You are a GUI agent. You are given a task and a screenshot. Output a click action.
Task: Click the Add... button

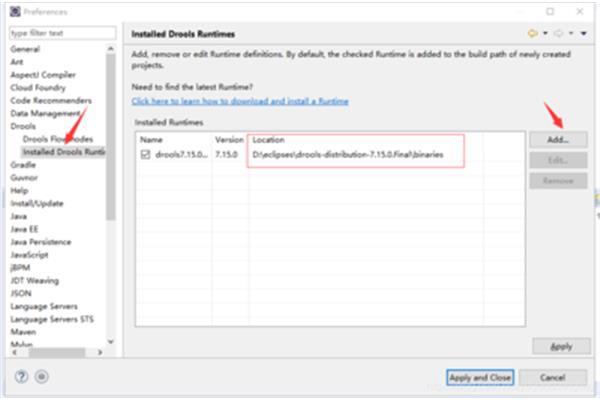558,140
